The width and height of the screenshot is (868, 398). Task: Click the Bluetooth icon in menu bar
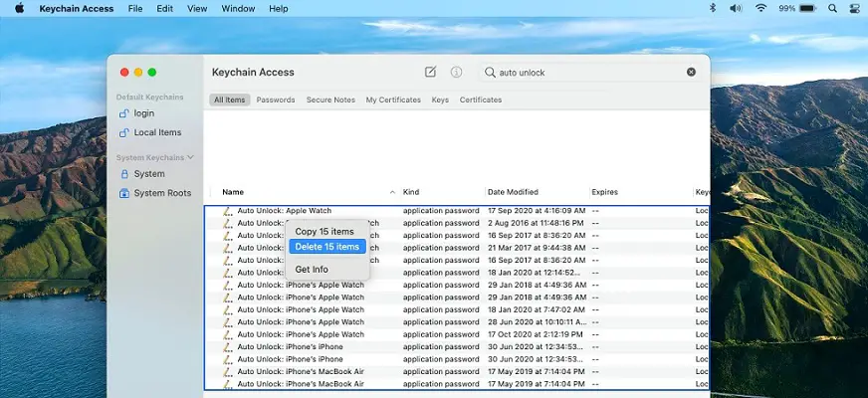pos(712,9)
